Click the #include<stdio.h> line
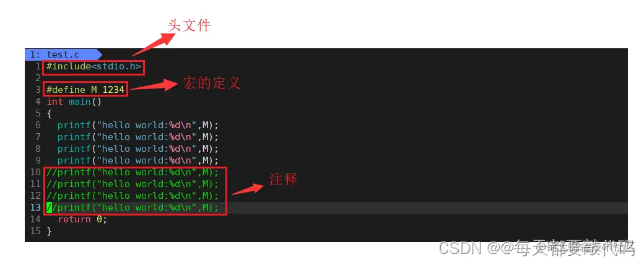The height and width of the screenshot is (262, 644). coord(94,66)
